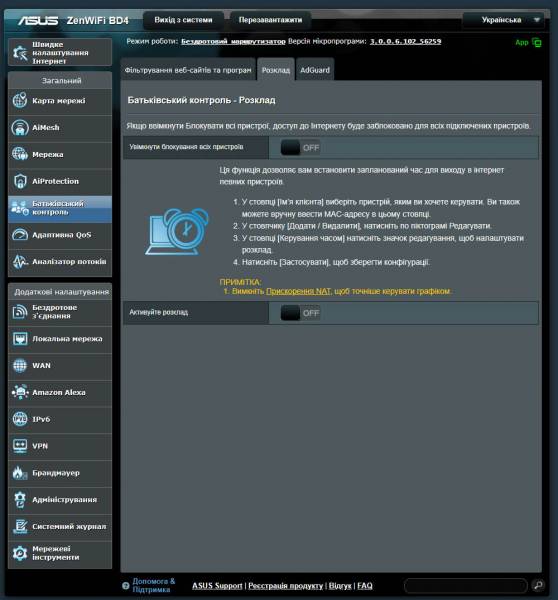Click the Аналізатор потоків waveform icon
The width and height of the screenshot is (558, 600).
(20, 261)
